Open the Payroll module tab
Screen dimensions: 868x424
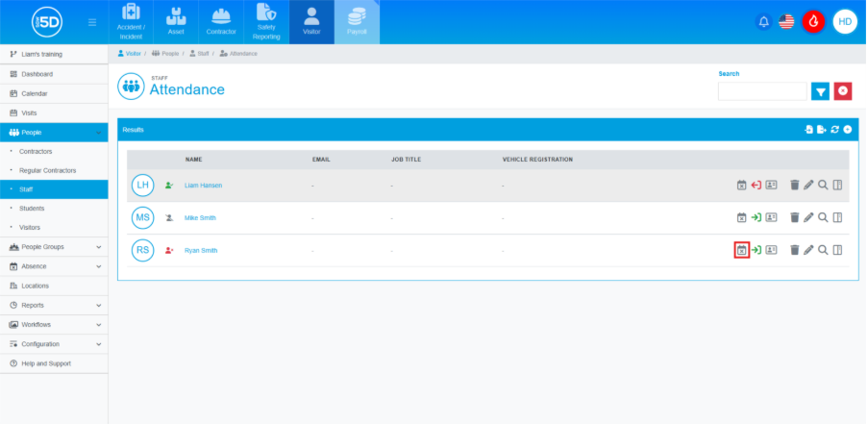357,22
